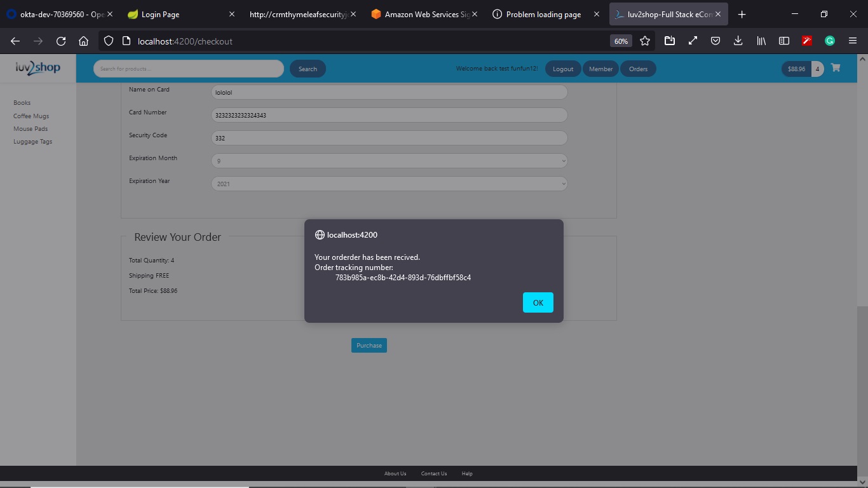Click the red extension icon in toolbar
The height and width of the screenshot is (488, 868).
point(807,41)
